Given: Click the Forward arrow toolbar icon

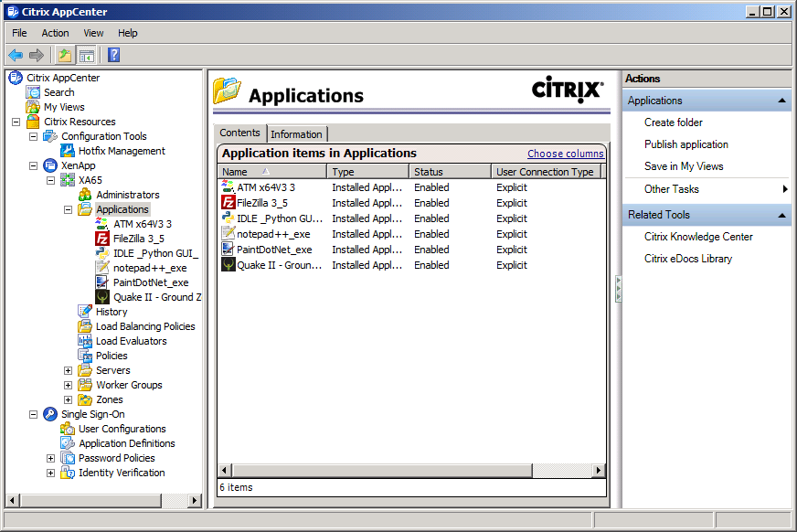Looking at the screenshot, I should point(37,55).
